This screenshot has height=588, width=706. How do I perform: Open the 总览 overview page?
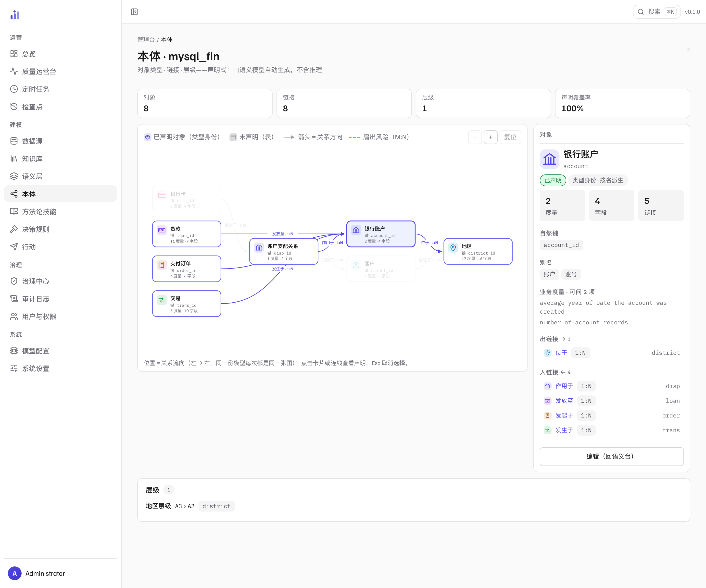tap(61, 54)
